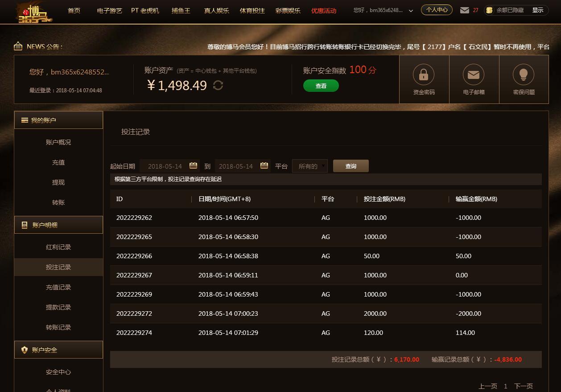Viewport: 561px width, 392px height.
Task: Click the ID column header
Action: point(120,199)
